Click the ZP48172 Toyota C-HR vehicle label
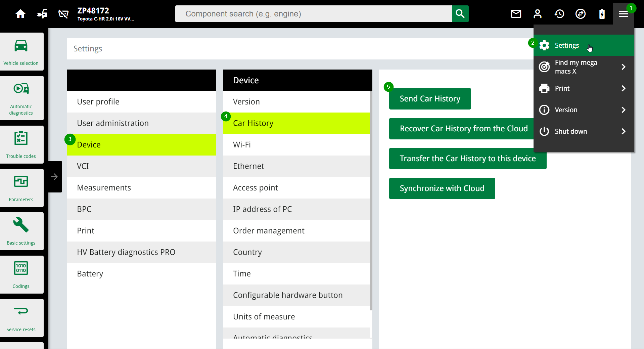Viewport: 644px width, 349px height. (106, 14)
